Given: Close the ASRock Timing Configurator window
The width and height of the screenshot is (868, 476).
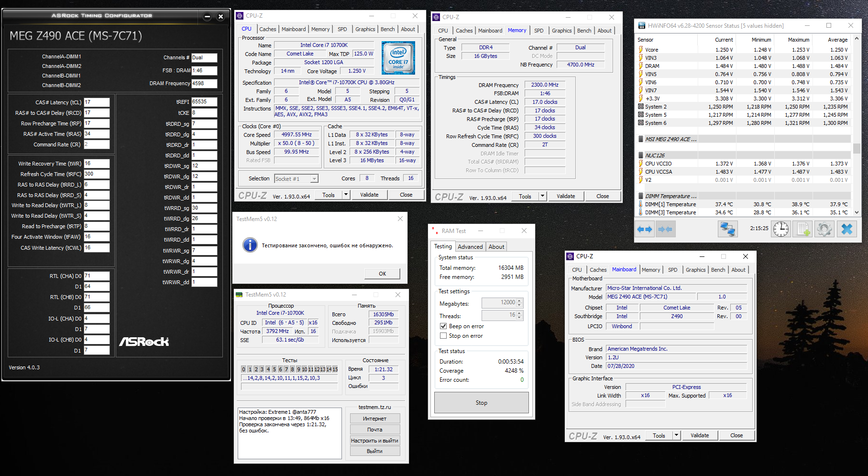Looking at the screenshot, I should [x=220, y=17].
